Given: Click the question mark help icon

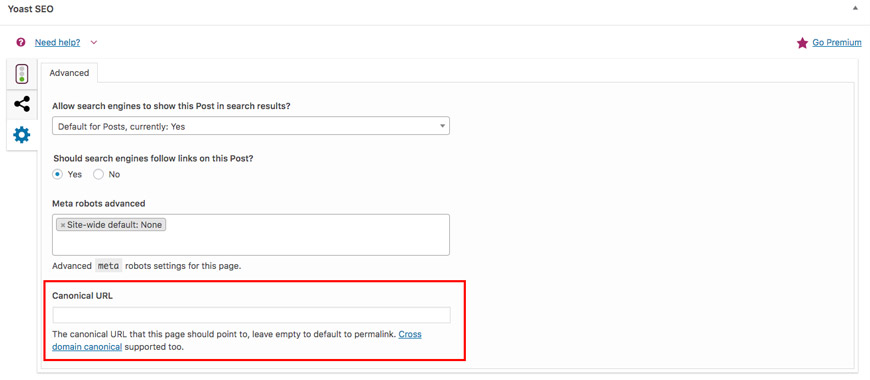Looking at the screenshot, I should tap(21, 42).
